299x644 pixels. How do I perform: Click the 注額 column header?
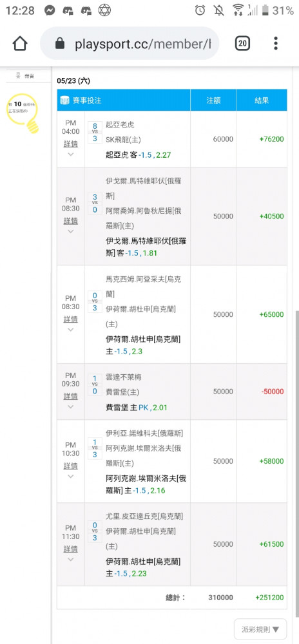tap(213, 100)
